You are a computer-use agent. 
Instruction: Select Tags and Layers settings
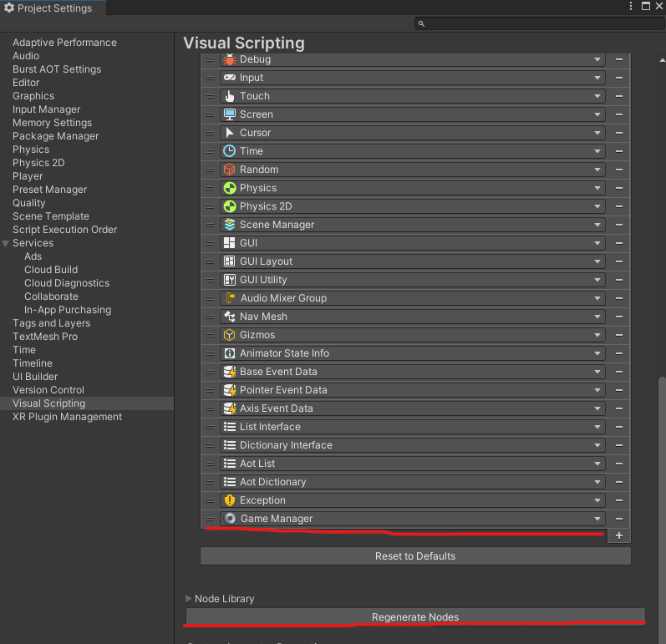[52, 323]
